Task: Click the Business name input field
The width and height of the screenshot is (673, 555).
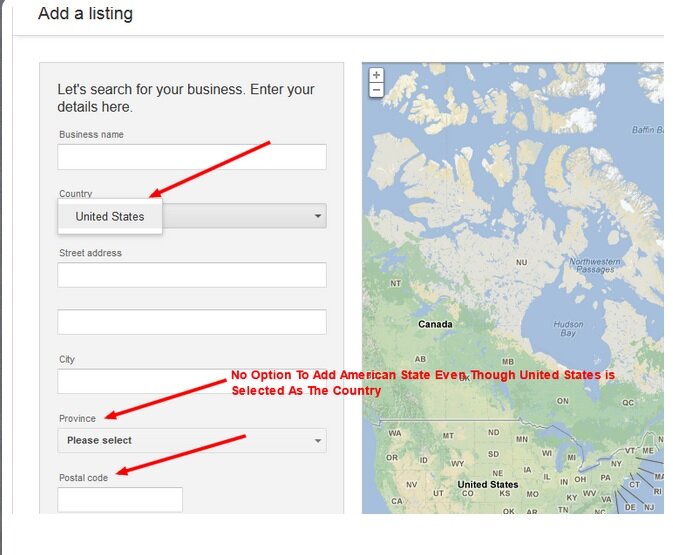Action: [x=192, y=157]
